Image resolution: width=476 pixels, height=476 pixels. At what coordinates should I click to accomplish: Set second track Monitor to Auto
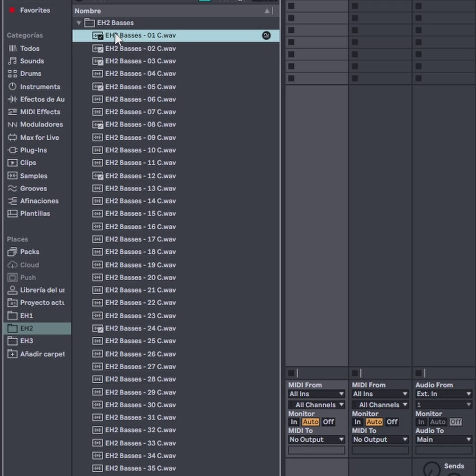coord(374,422)
